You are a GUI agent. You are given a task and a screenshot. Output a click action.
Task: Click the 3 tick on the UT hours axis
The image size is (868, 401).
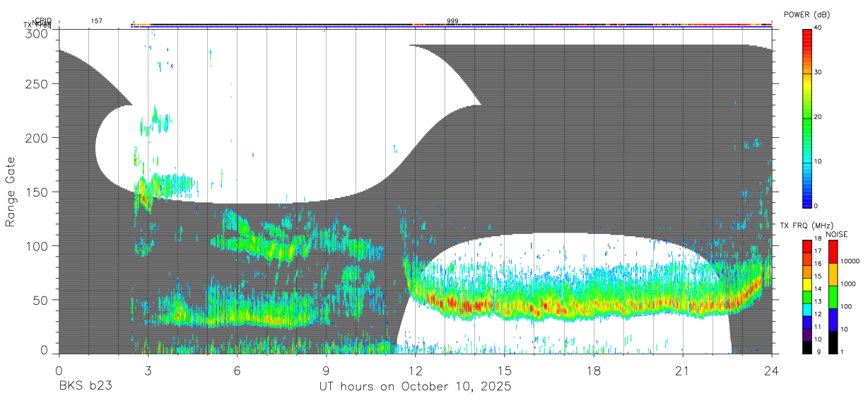click(x=148, y=371)
